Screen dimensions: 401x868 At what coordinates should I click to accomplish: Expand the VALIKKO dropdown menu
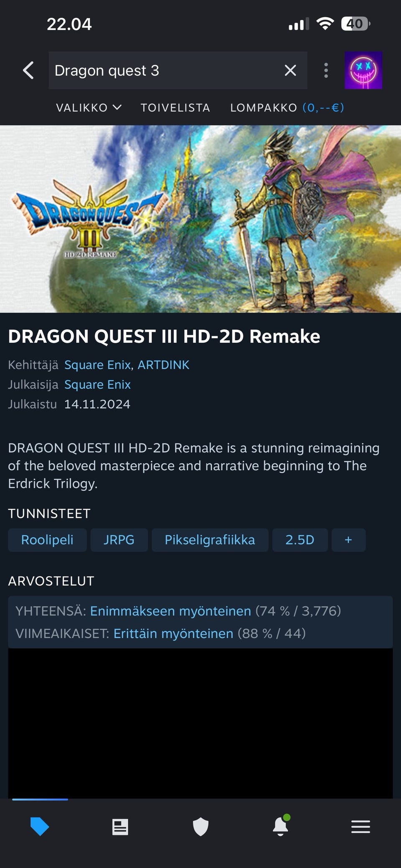[89, 108]
